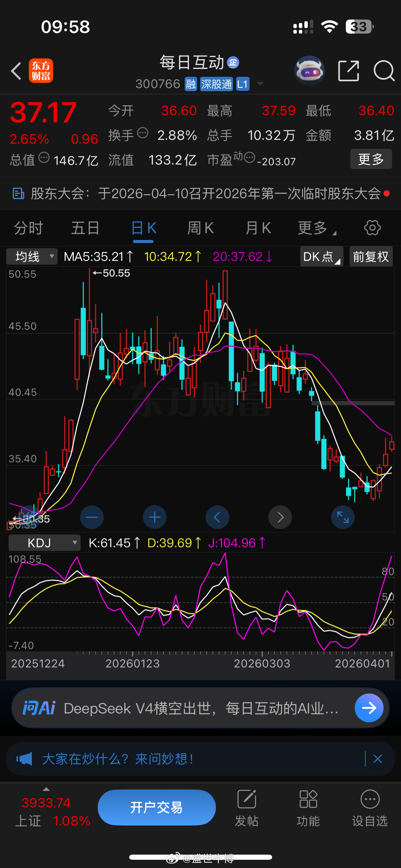Tap info icon next to 市盈动

click(x=250, y=158)
